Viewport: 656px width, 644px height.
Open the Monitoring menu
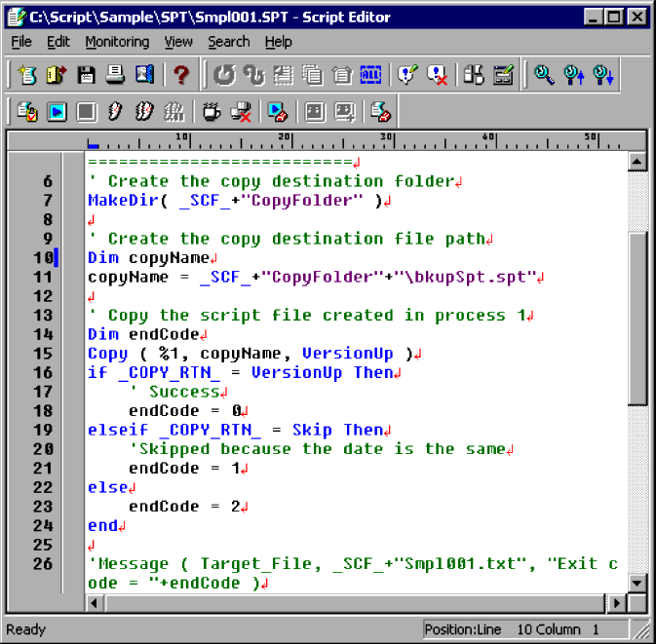click(117, 42)
